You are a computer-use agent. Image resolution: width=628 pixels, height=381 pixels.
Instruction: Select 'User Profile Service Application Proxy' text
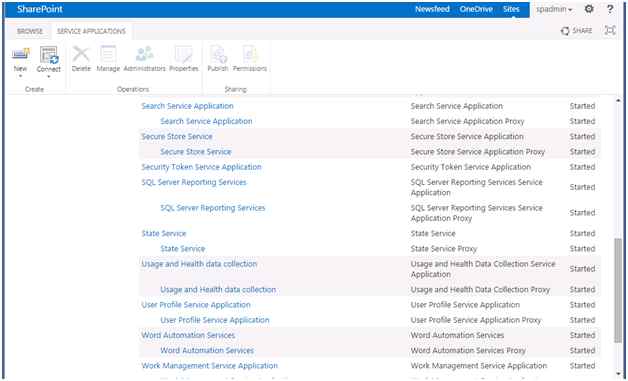[475, 320]
